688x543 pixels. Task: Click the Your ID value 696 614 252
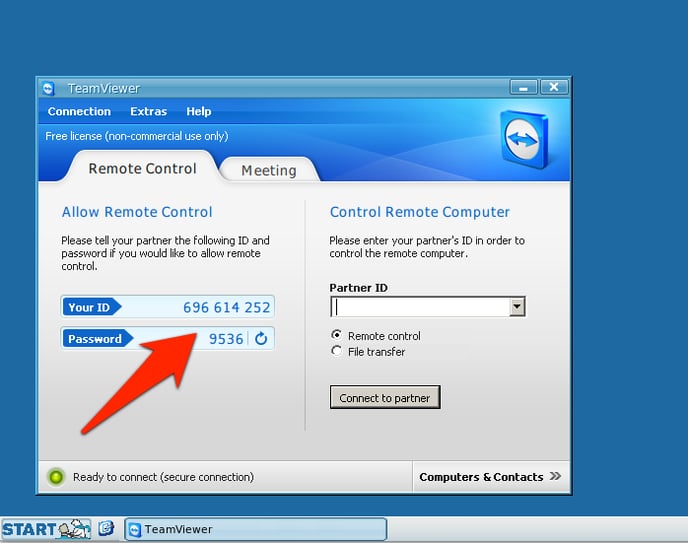click(226, 307)
